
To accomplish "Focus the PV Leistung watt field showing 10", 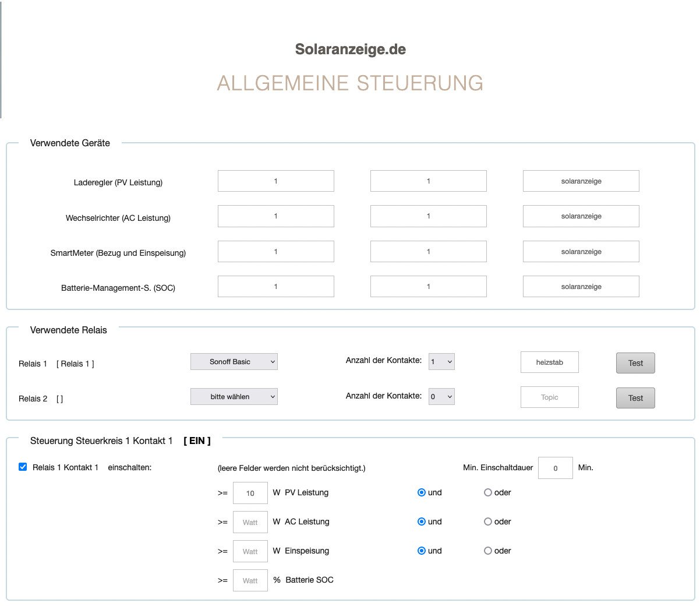I will coord(250,493).
